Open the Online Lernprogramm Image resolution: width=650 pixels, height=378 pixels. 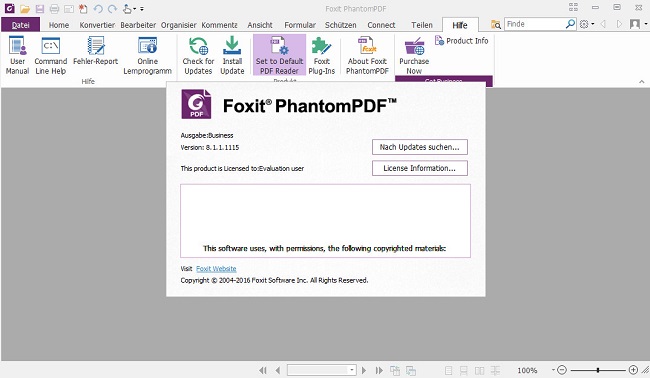click(148, 55)
